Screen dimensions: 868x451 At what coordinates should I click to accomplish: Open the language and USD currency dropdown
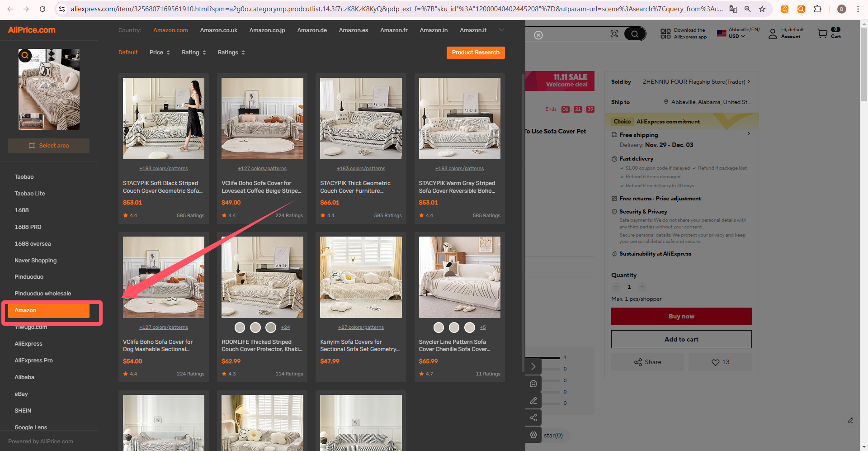[x=738, y=33]
